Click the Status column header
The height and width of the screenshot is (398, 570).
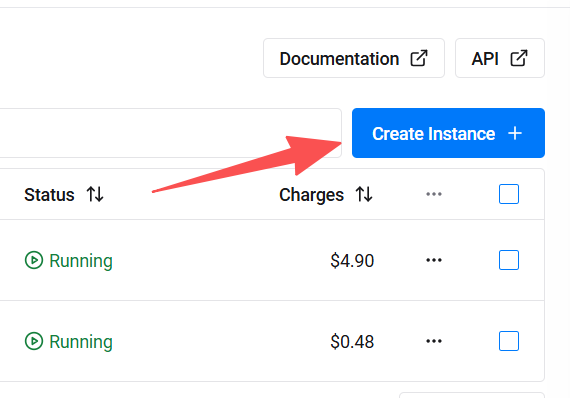49,194
